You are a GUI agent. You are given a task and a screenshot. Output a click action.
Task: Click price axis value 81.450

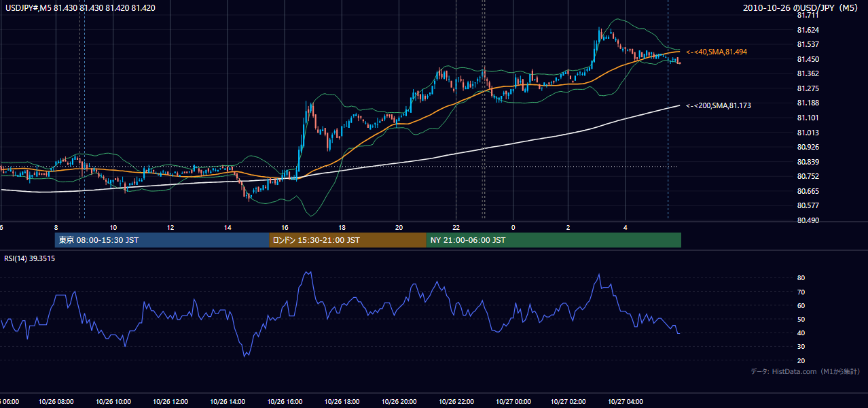coord(808,59)
